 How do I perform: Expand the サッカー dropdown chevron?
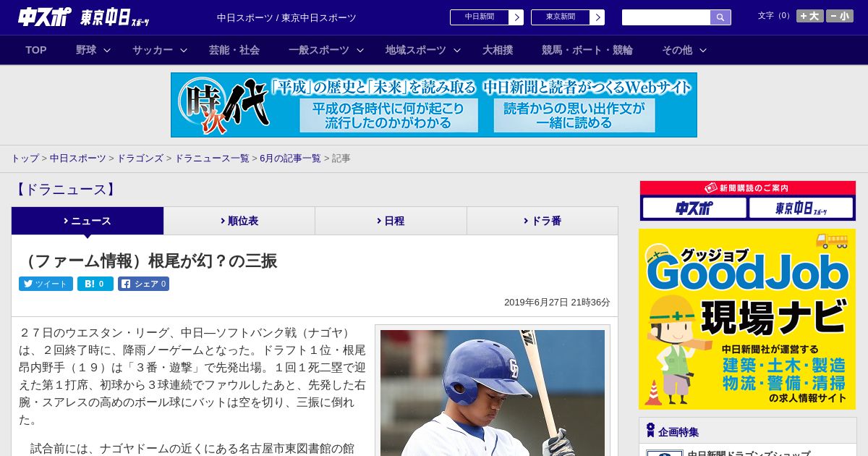(x=184, y=50)
